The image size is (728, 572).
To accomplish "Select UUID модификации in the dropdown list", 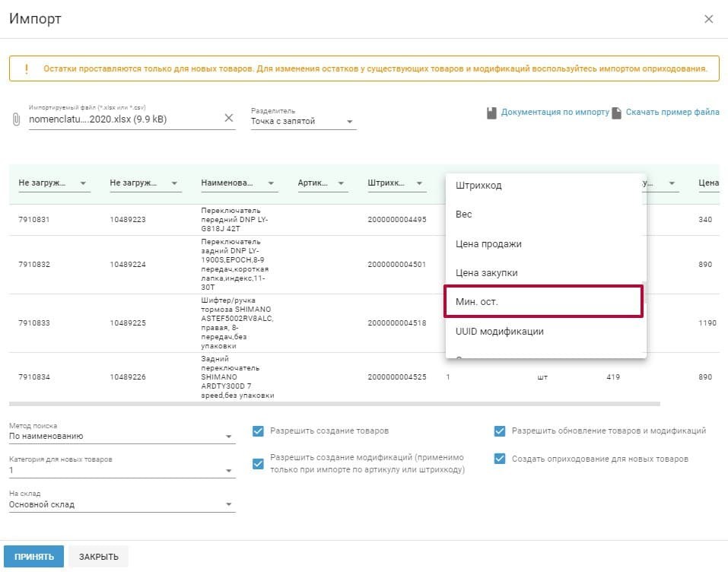I will [x=544, y=332].
